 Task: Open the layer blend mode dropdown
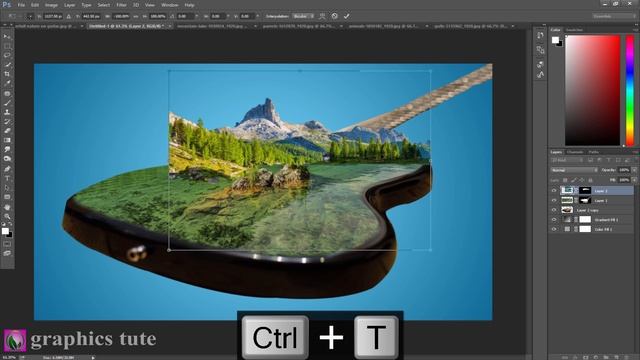(x=574, y=170)
